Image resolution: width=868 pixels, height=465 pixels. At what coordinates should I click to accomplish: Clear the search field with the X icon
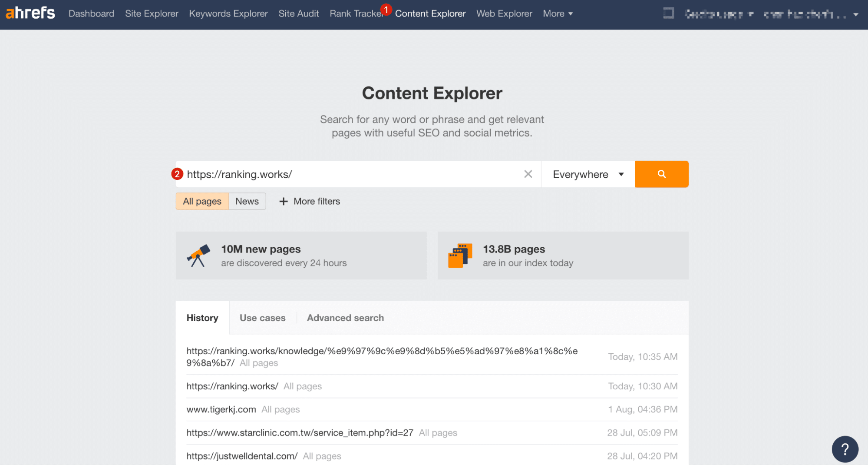[528, 174]
